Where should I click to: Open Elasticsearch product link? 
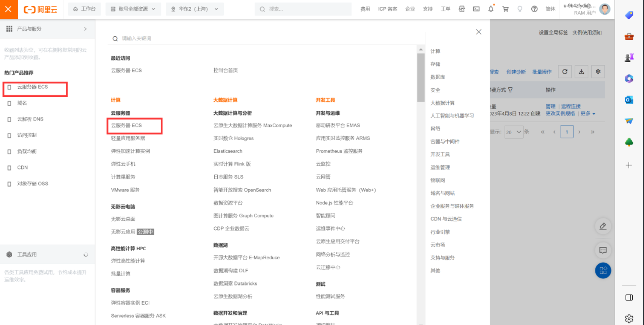[228, 151]
